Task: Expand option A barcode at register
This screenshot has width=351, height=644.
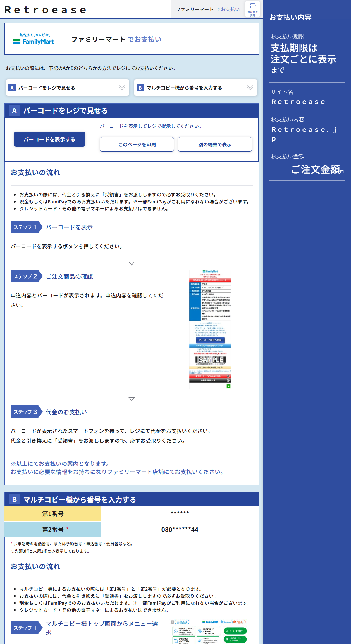Action: coord(68,88)
